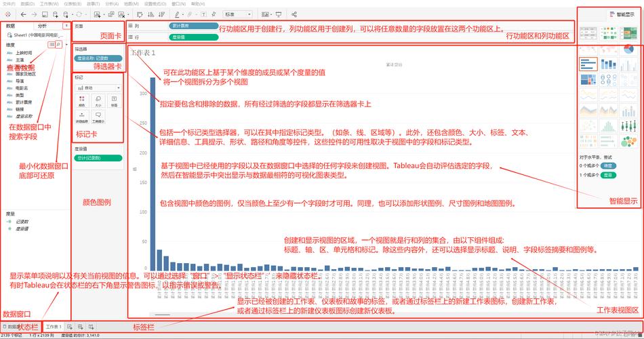Click the sort ascending toolbar icon
Image resolution: width=644 pixels, height=339 pixels.
click(150, 14)
